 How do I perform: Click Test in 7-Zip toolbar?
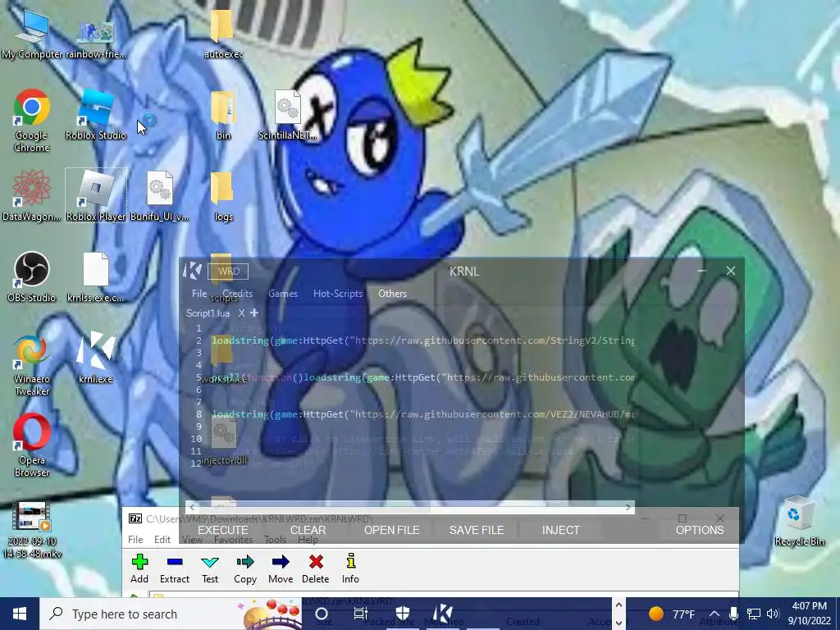(x=210, y=568)
